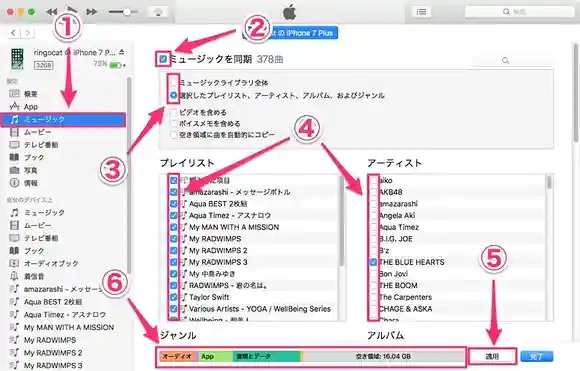Uncheck Aqua BEST 2枚組 playlist checkbox
This screenshot has height=371, width=580.
[173, 204]
